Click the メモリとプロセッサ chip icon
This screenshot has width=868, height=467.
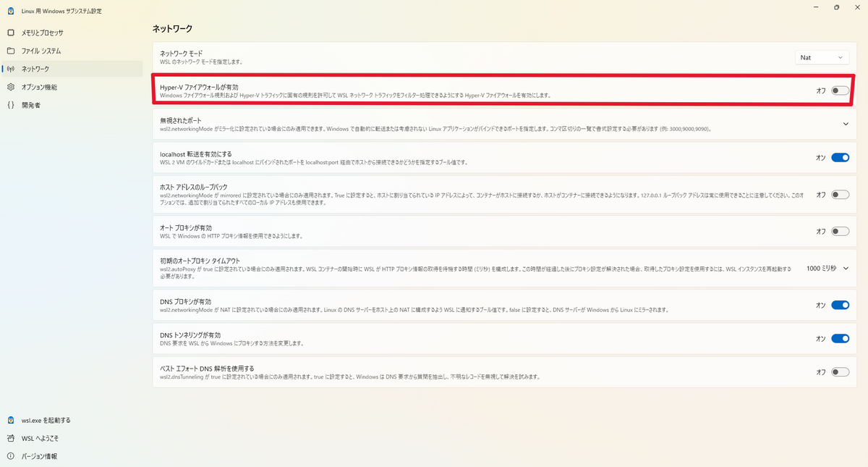(11, 33)
